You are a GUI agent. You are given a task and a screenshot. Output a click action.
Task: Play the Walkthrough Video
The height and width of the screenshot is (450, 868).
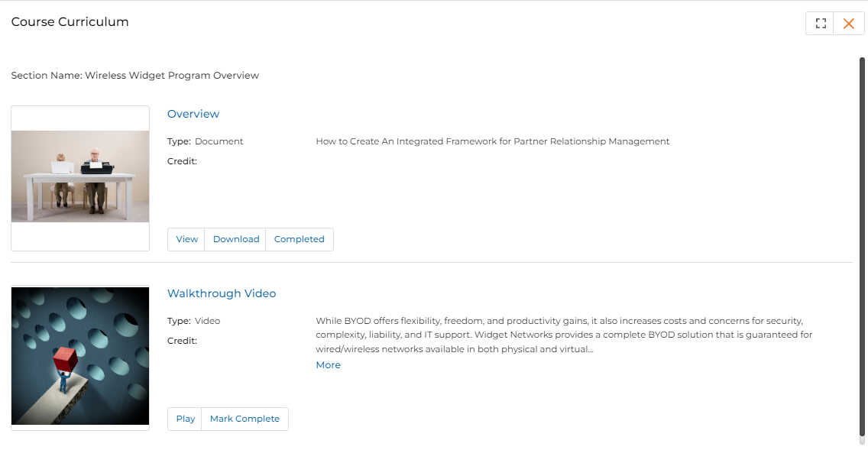coord(186,419)
